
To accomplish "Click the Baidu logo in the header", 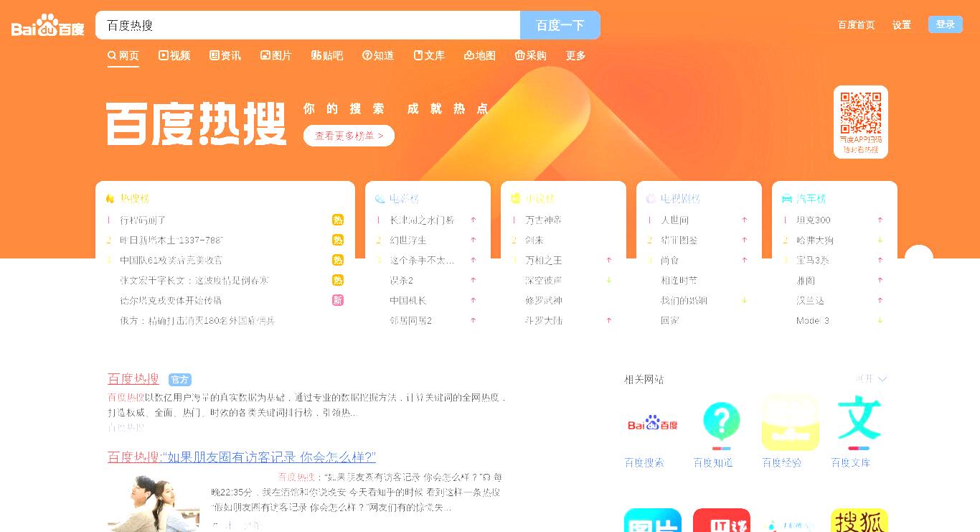I will tap(47, 25).
